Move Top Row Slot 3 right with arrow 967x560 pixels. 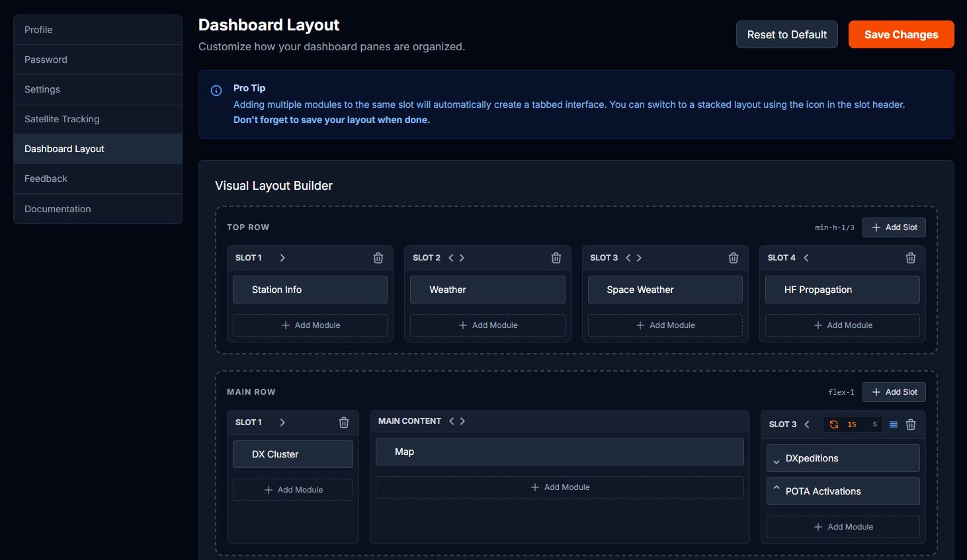click(x=639, y=258)
